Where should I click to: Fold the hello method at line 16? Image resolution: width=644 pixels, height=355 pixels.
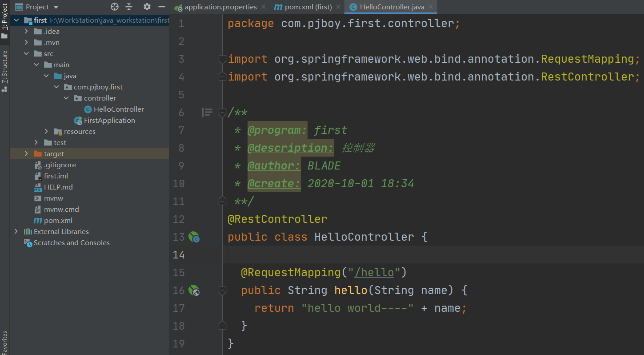pos(222,290)
